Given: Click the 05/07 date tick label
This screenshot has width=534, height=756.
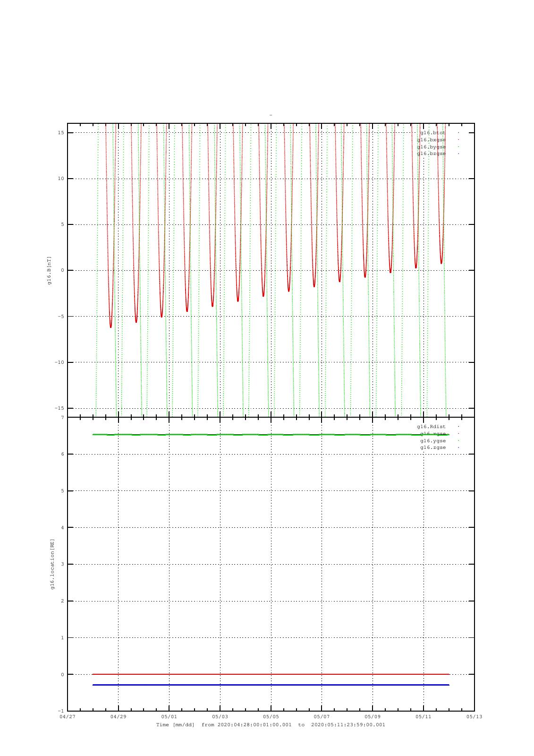Looking at the screenshot, I should point(322,717).
